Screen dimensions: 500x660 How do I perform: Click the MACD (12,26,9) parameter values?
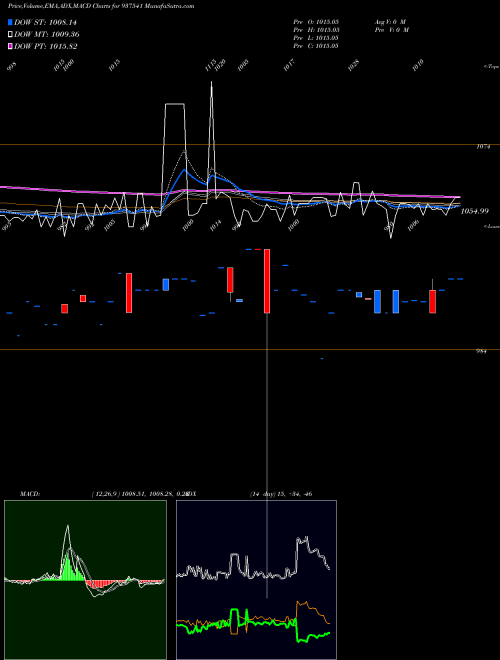(139, 494)
